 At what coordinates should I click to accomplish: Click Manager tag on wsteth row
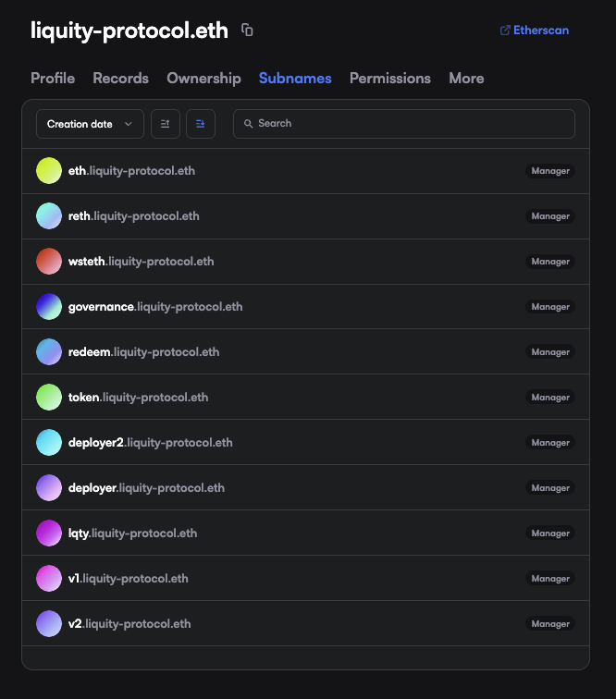(x=550, y=262)
